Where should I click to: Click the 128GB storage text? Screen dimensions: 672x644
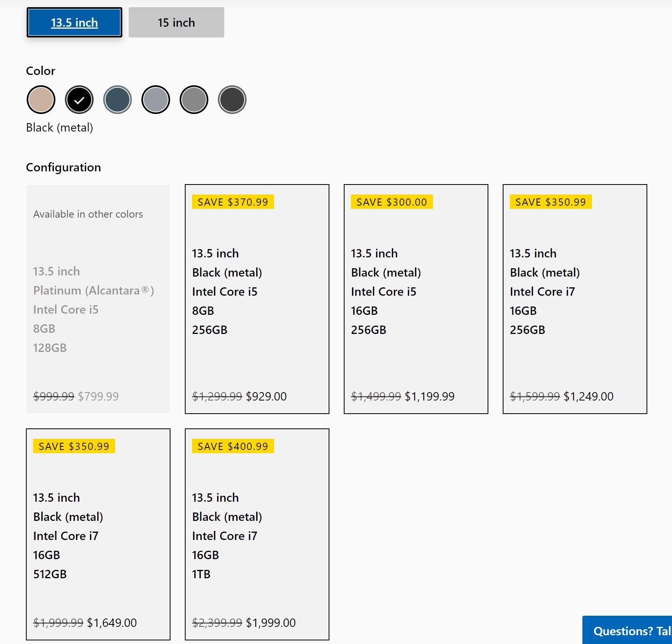tap(50, 348)
